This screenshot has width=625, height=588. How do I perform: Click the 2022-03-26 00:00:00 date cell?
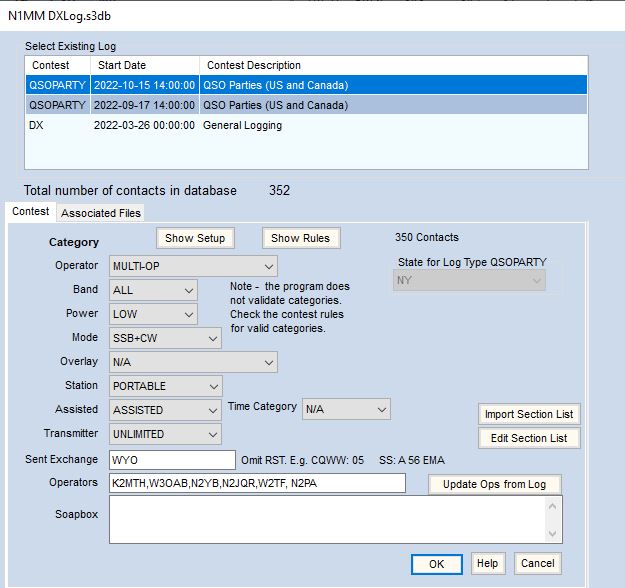click(x=144, y=125)
